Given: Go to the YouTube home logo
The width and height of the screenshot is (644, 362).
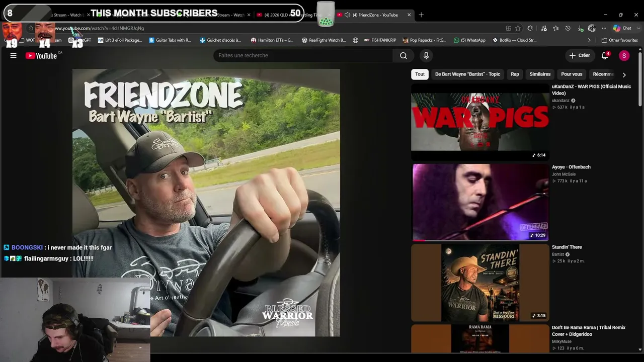Looking at the screenshot, I should (x=41, y=56).
